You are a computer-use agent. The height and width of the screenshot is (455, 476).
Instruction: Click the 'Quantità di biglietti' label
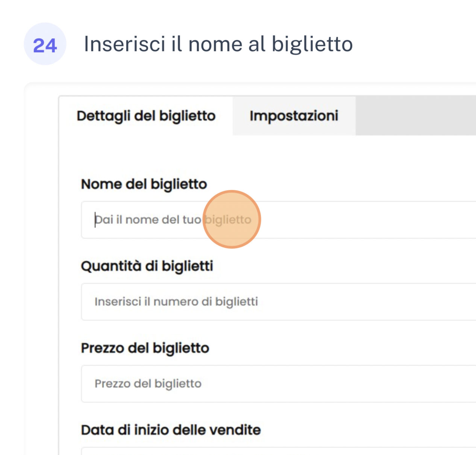coord(147,266)
